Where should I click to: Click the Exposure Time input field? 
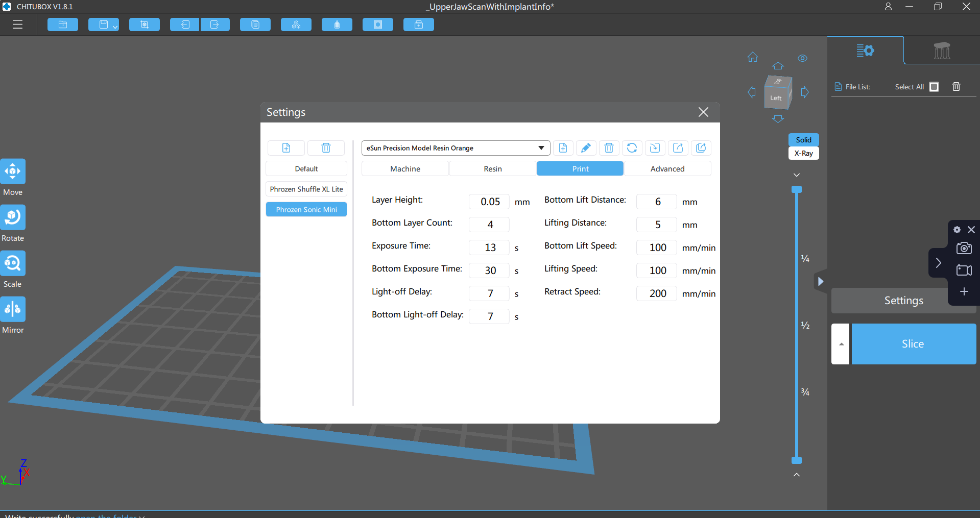click(x=489, y=248)
